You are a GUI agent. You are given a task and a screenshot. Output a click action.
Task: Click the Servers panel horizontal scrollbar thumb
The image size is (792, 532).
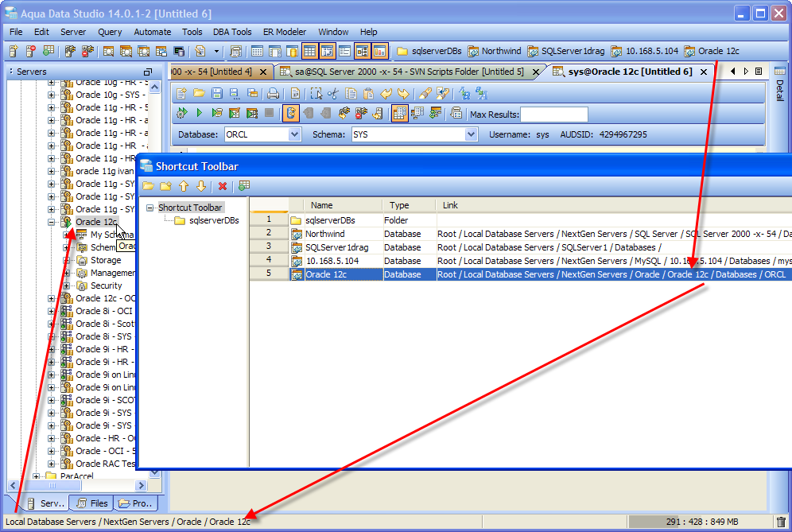coord(52,486)
